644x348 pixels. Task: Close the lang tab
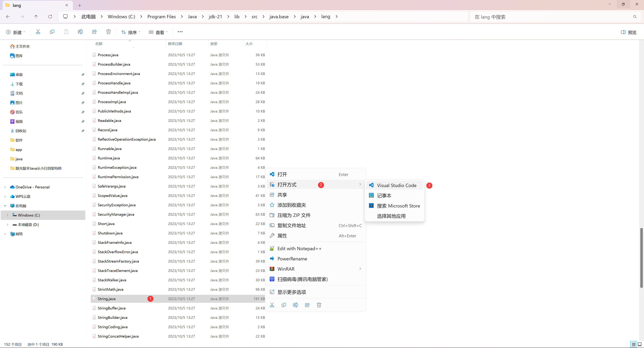click(67, 5)
